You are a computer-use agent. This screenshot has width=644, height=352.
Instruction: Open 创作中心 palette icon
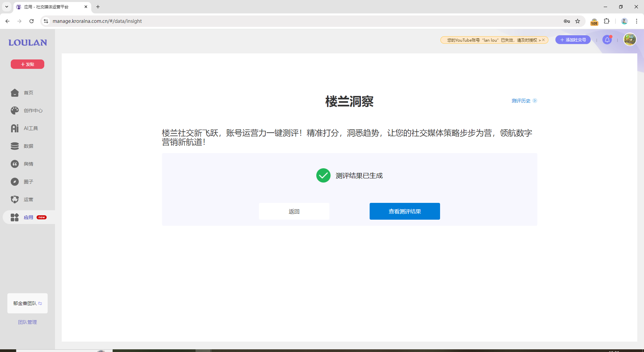click(x=15, y=111)
